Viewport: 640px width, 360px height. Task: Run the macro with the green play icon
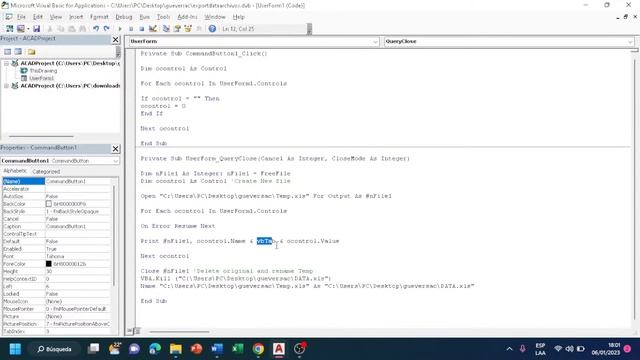click(120, 29)
